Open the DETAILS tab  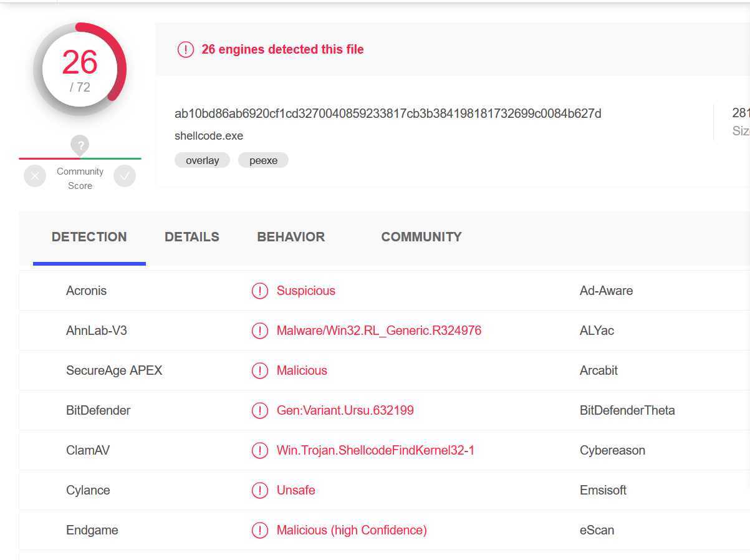click(192, 237)
